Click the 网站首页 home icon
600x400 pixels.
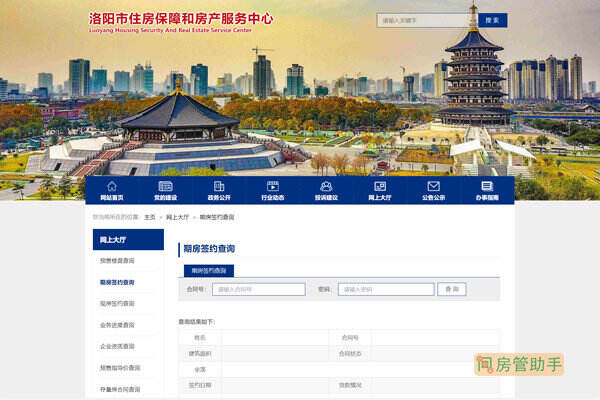pos(112,186)
